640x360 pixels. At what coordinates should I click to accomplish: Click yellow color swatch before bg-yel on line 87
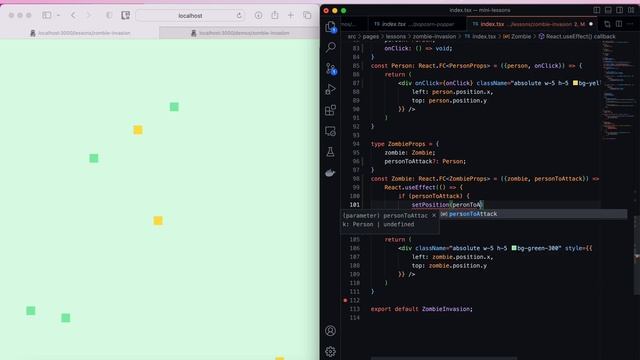click(575, 83)
